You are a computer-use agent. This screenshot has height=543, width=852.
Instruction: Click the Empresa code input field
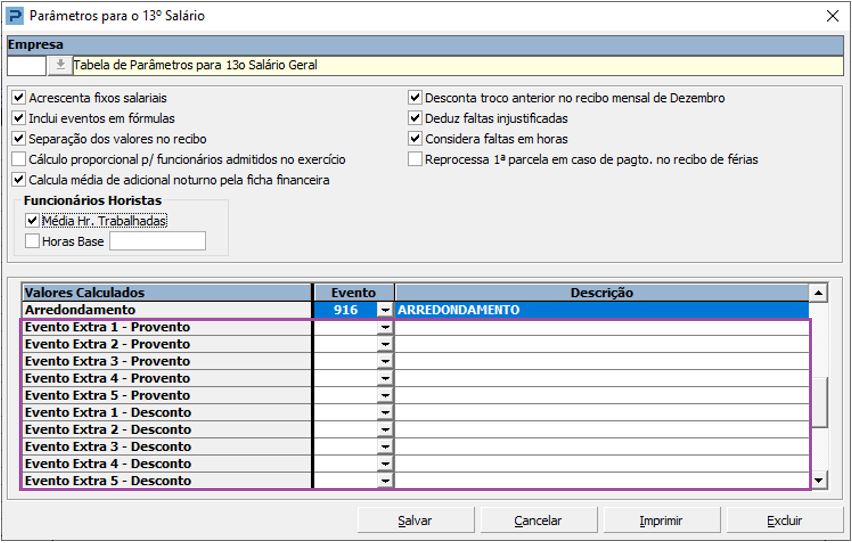[x=27, y=66]
